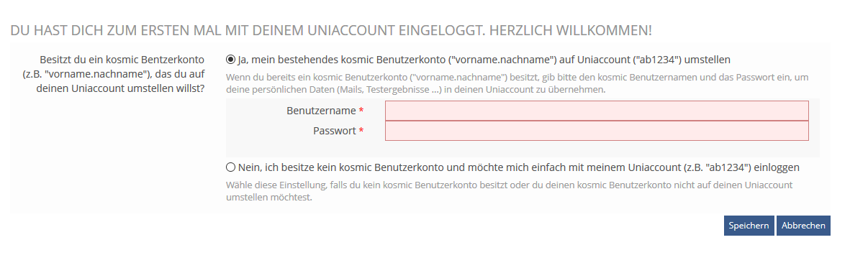
Task: Save the settings with the Speichern button
Action: coord(749,226)
